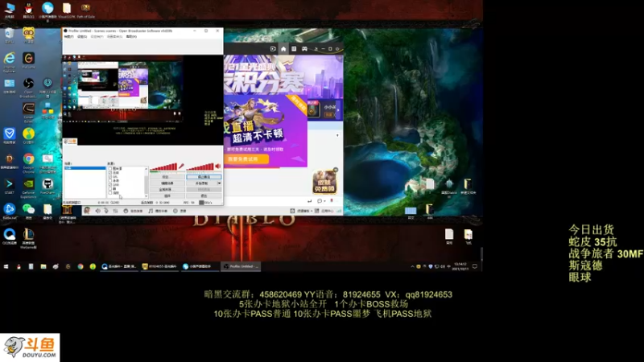Open the Recycle Bin desktop icon

point(9,35)
